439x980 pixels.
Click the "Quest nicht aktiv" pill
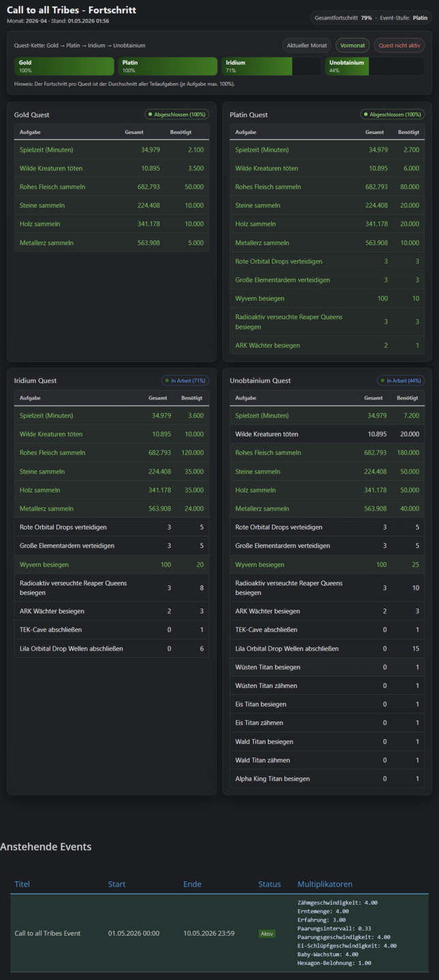400,46
